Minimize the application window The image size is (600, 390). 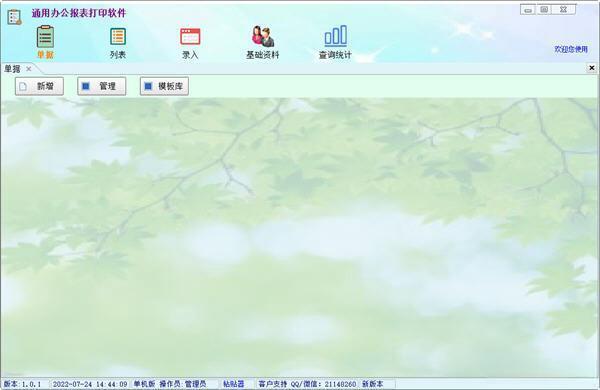pos(528,10)
